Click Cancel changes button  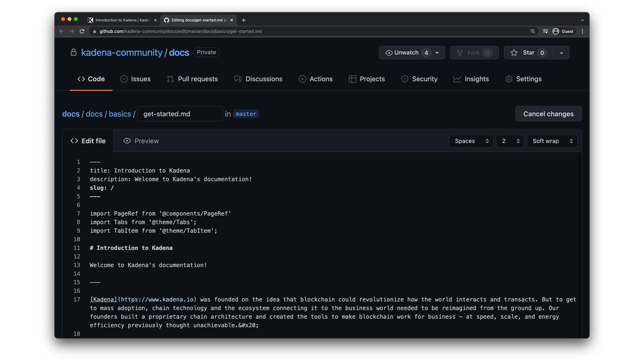548,114
